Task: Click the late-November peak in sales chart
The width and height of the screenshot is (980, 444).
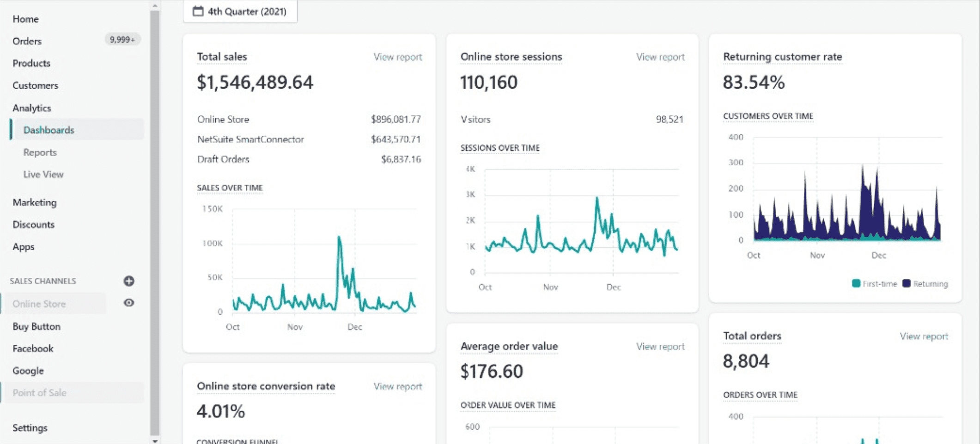Action: pos(339,238)
